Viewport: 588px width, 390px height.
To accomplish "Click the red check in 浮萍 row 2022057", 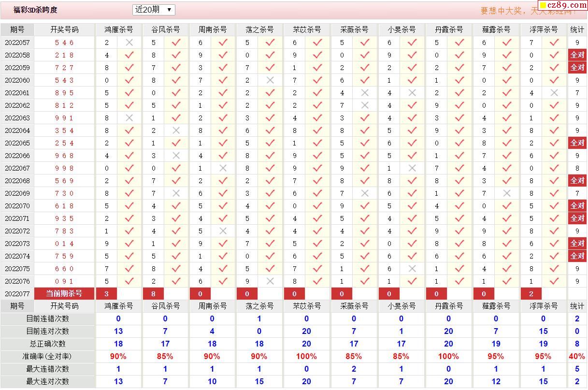I will coord(554,43).
